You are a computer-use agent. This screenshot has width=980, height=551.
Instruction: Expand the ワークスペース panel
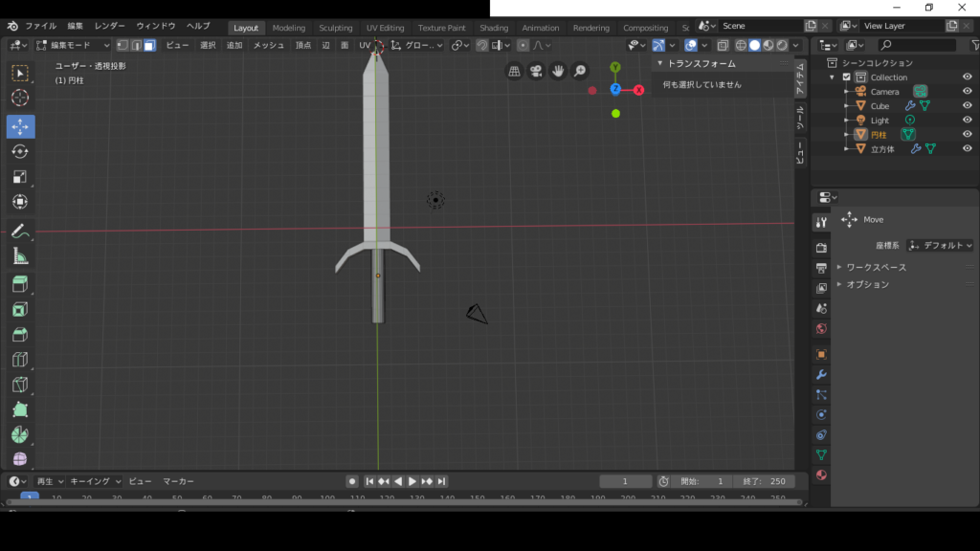876,267
